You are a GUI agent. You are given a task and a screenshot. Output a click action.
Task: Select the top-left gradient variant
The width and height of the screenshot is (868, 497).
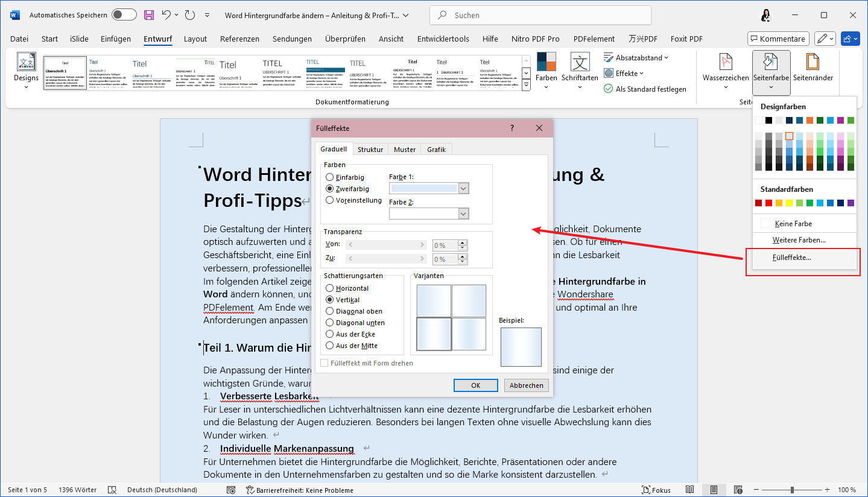[x=434, y=300]
